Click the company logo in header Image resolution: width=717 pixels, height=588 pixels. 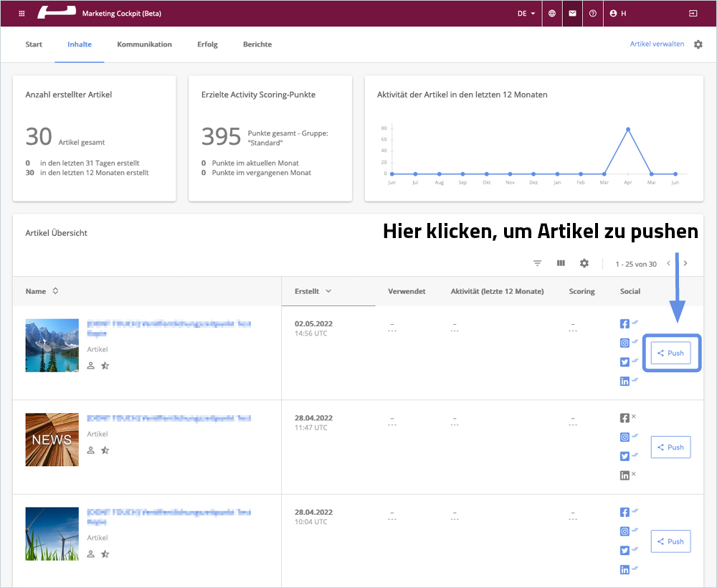(57, 12)
